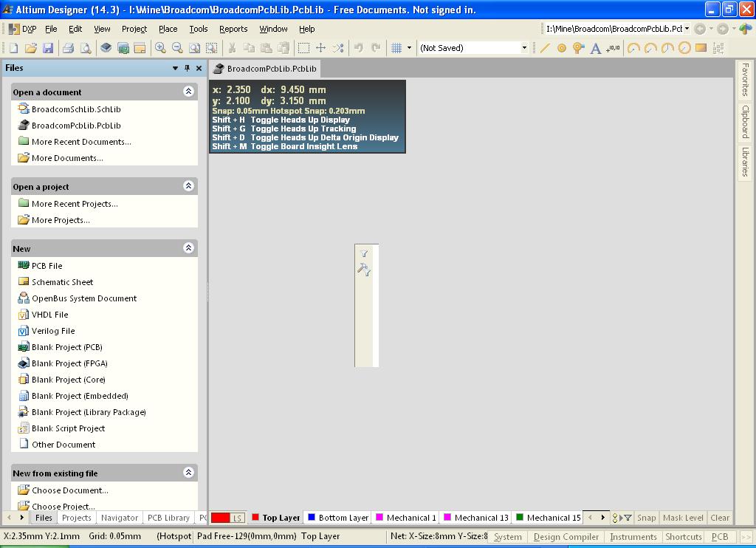Click the Paste Array tool icon

(718, 48)
